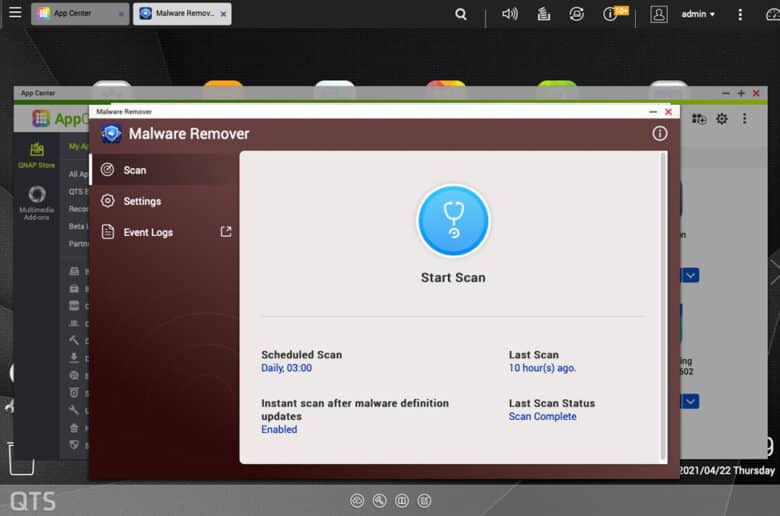
Task: Click the Event Logs external link icon
Action: tap(226, 231)
